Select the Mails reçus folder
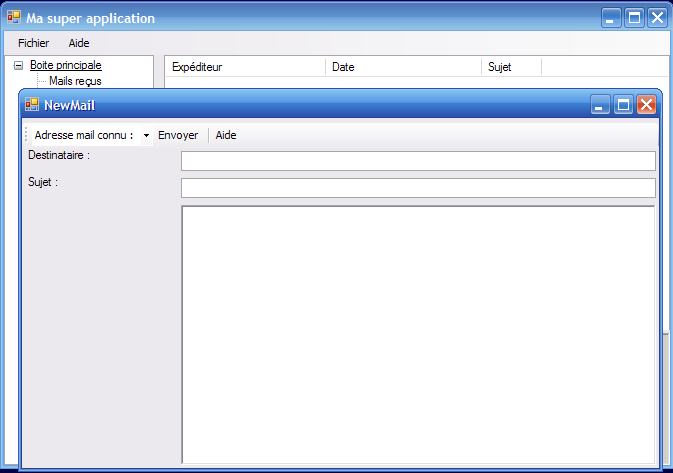 click(x=75, y=81)
